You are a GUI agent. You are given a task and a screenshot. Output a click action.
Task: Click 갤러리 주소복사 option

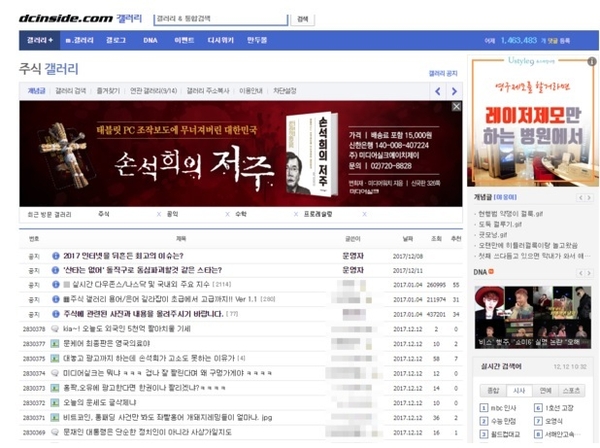click(x=208, y=91)
